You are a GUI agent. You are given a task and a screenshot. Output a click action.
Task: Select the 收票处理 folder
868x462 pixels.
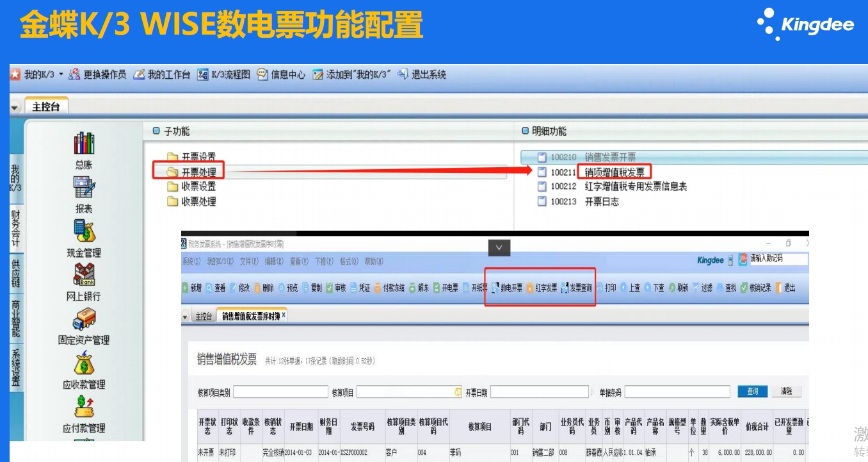pyautogui.click(x=192, y=201)
